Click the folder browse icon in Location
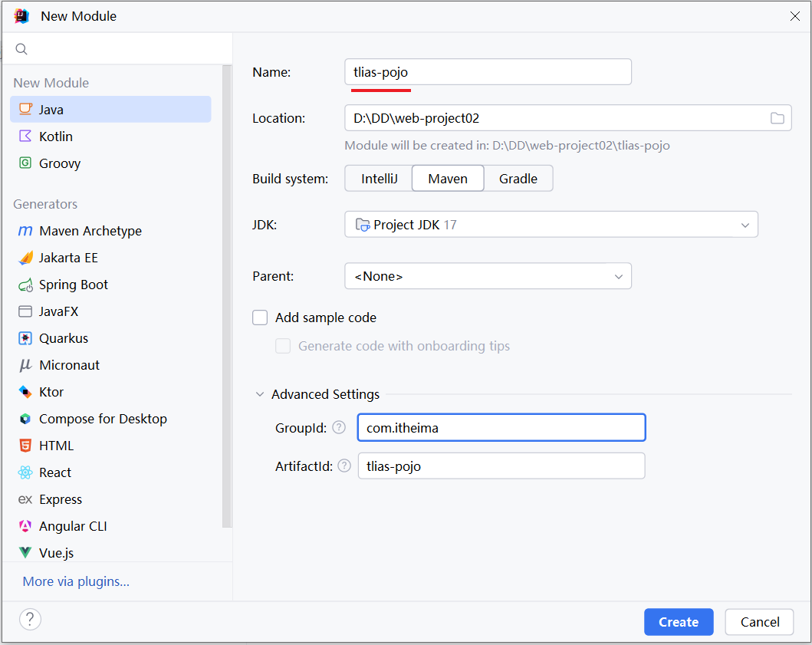Image resolution: width=812 pixels, height=645 pixels. point(777,118)
